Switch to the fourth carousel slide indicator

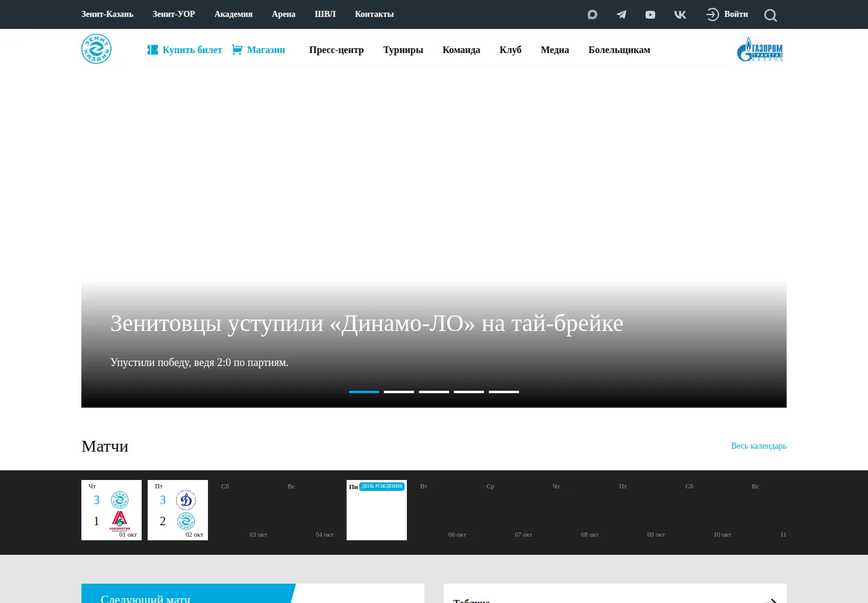tap(469, 392)
